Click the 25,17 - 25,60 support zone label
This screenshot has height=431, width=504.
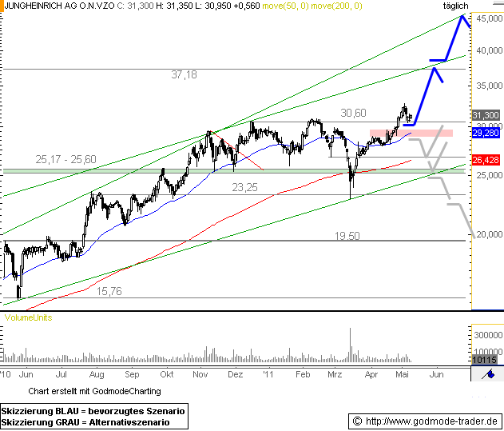pyautogui.click(x=65, y=159)
